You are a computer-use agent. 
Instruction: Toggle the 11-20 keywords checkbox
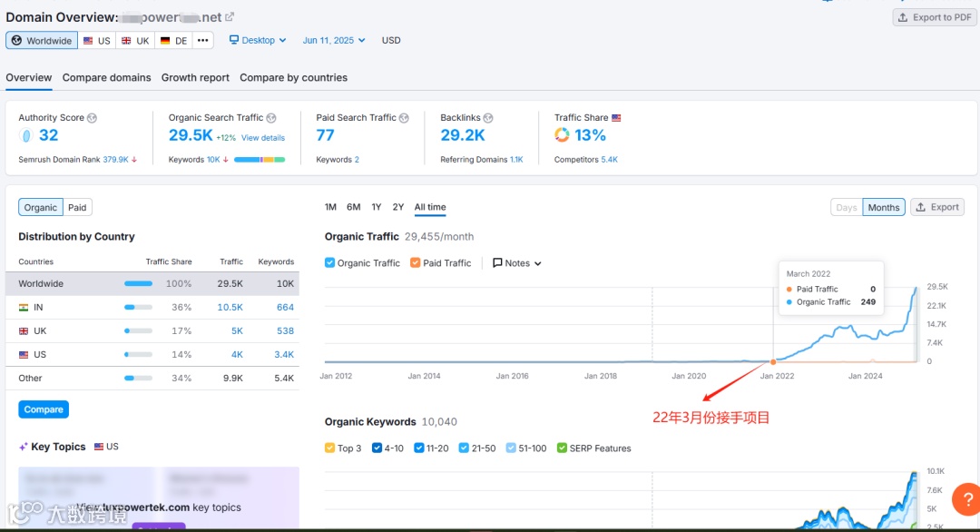pos(418,448)
